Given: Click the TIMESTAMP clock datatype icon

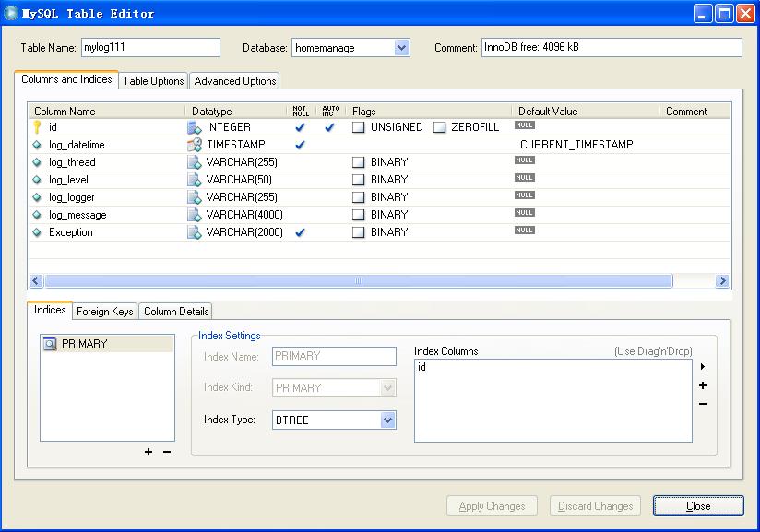Looking at the screenshot, I should (195, 145).
